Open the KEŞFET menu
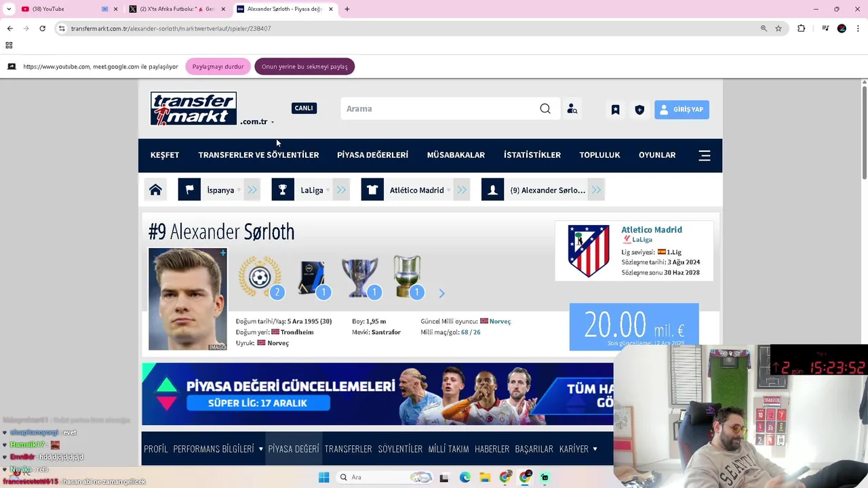Screen dimensions: 868x488 click(165, 155)
